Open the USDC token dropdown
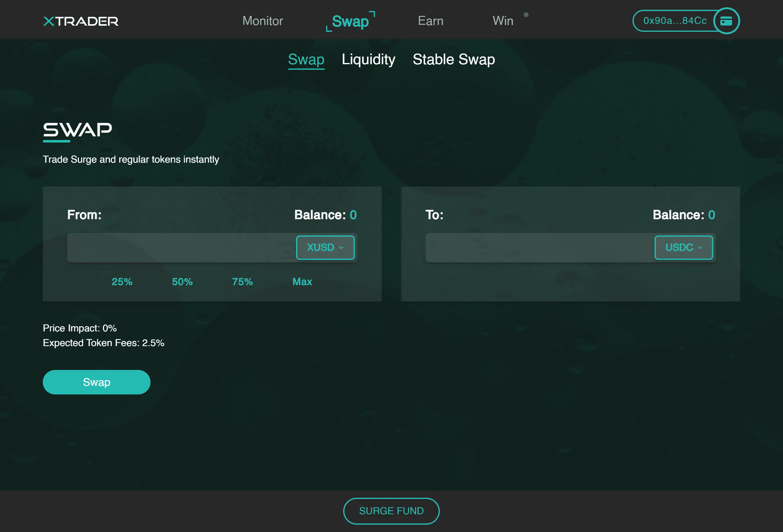783x532 pixels. pyautogui.click(x=684, y=247)
